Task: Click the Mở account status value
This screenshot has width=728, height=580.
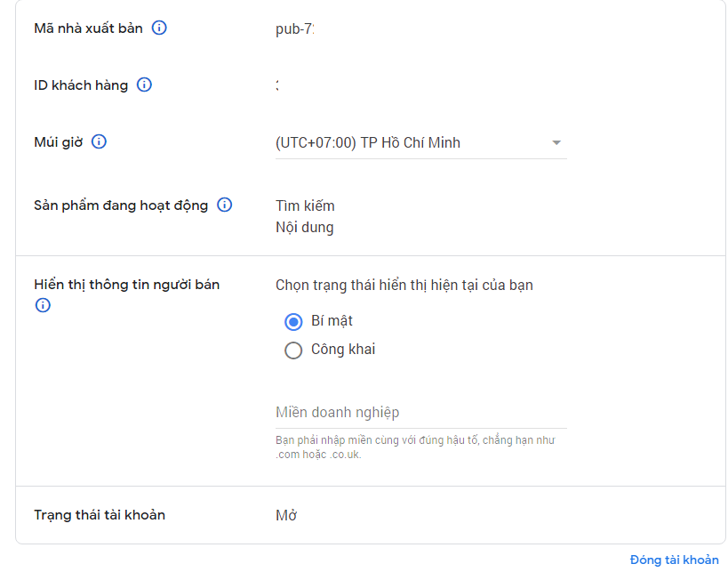Action: [x=286, y=515]
